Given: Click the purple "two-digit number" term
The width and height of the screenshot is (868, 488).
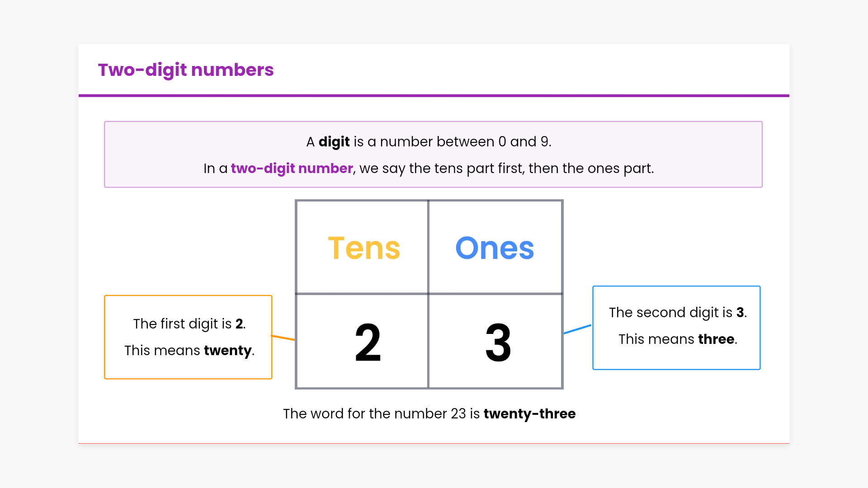Looking at the screenshot, I should 292,169.
